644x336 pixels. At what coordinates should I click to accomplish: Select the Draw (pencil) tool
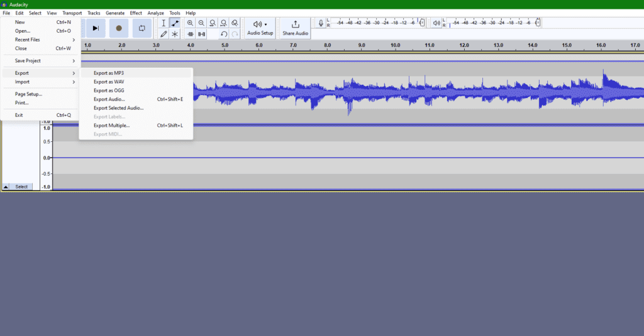pyautogui.click(x=164, y=34)
